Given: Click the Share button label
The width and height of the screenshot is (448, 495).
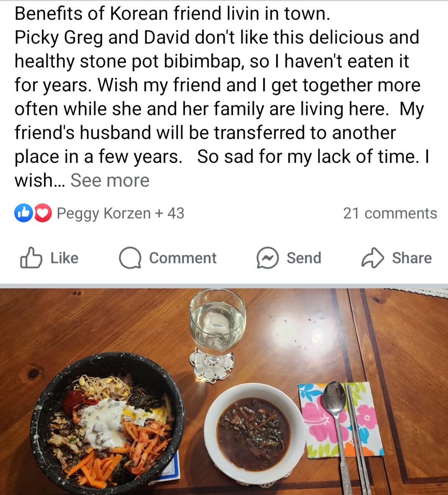Looking at the screenshot, I should coord(412,258).
